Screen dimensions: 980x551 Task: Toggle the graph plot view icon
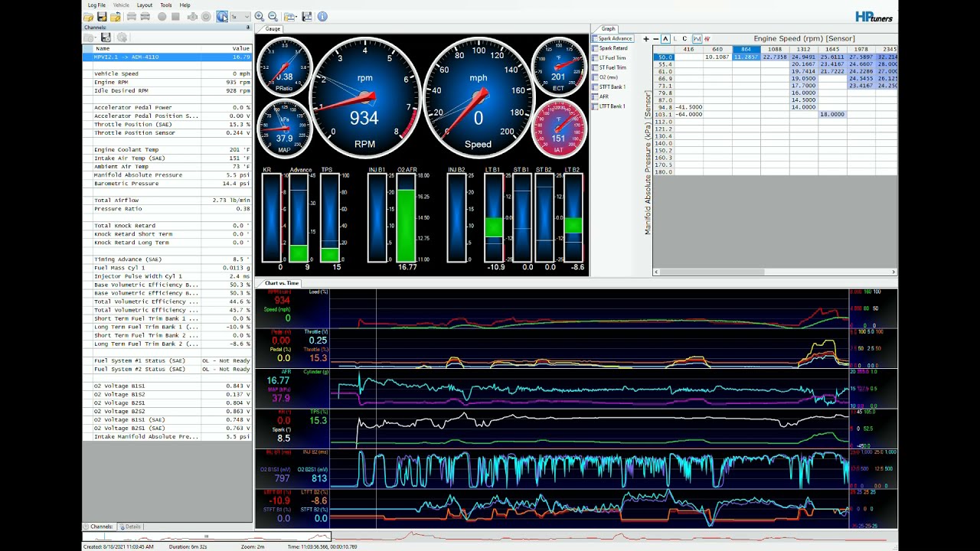(x=697, y=39)
